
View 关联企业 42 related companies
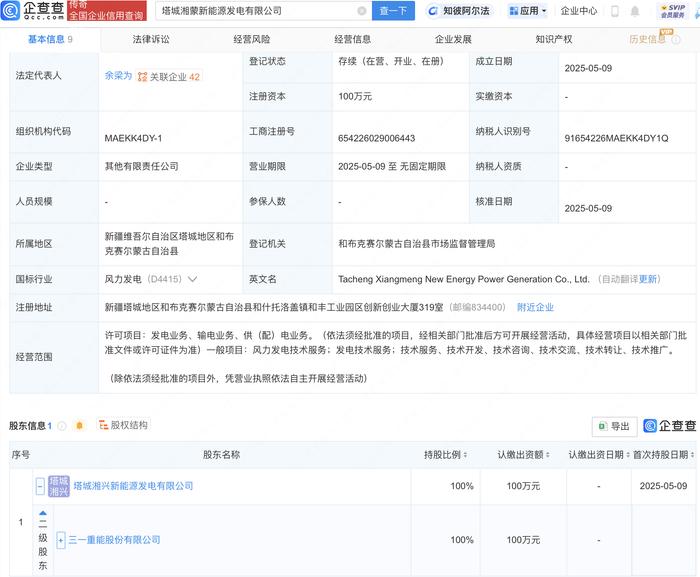pyautogui.click(x=169, y=77)
